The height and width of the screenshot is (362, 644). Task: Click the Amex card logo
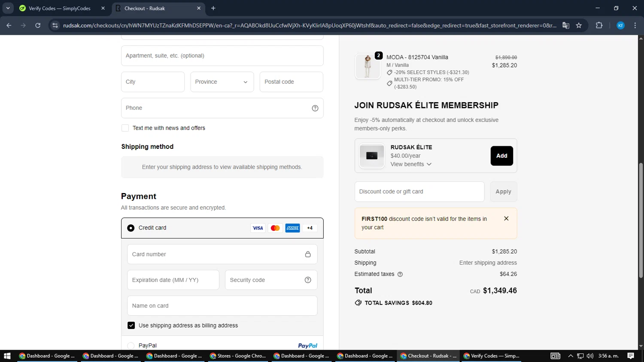(x=293, y=228)
